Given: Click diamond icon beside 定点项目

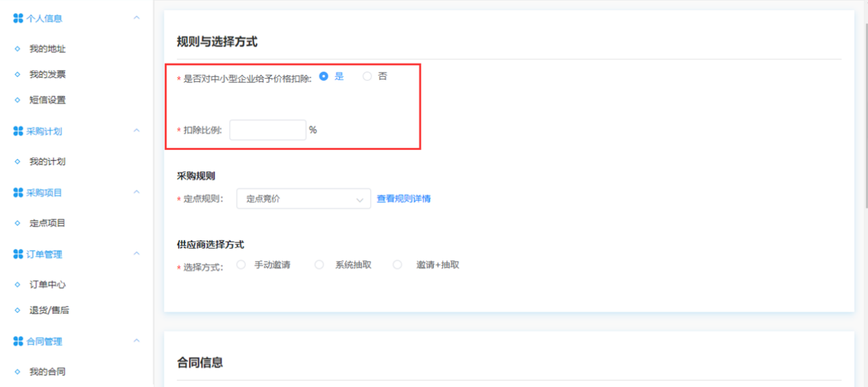Looking at the screenshot, I should pos(18,223).
